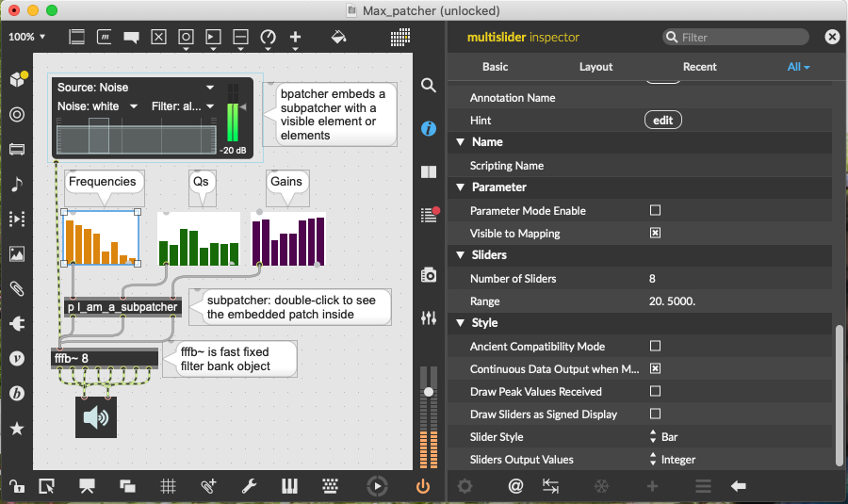This screenshot has width=848, height=504.
Task: Click the padlock lock-patcher icon
Action: tap(16, 486)
